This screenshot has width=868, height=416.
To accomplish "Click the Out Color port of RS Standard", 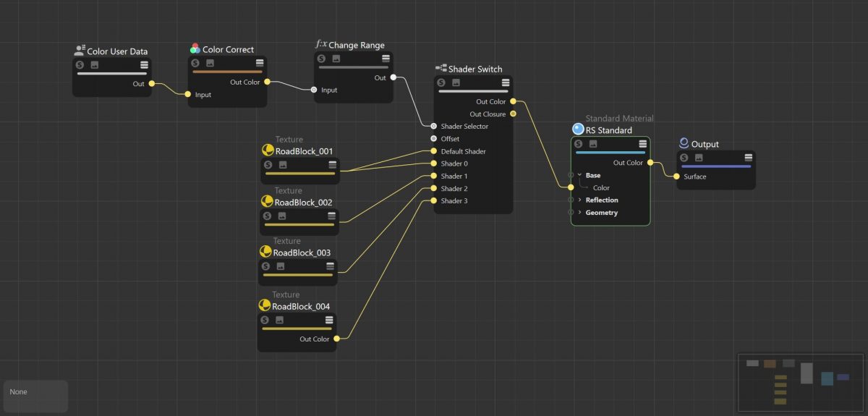I will point(650,163).
